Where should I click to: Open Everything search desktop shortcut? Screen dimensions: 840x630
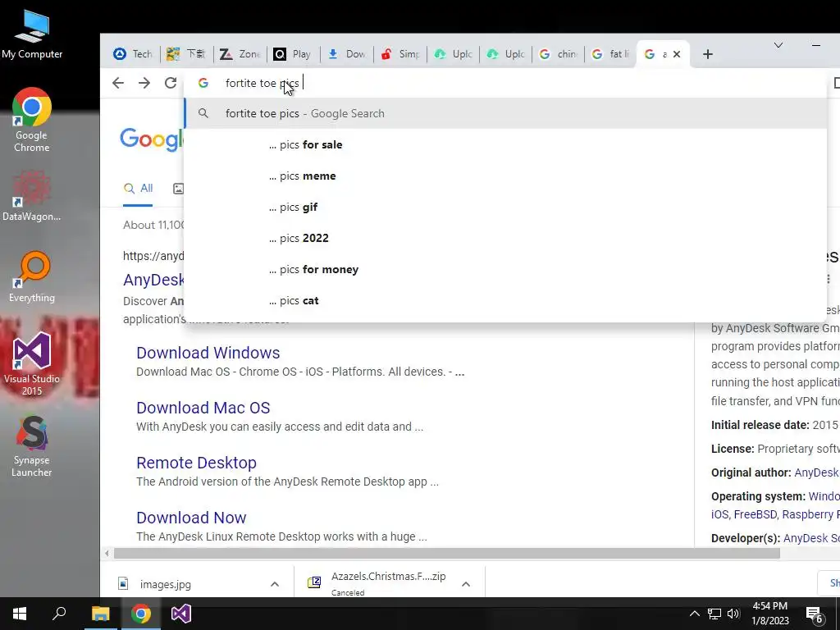(x=32, y=276)
